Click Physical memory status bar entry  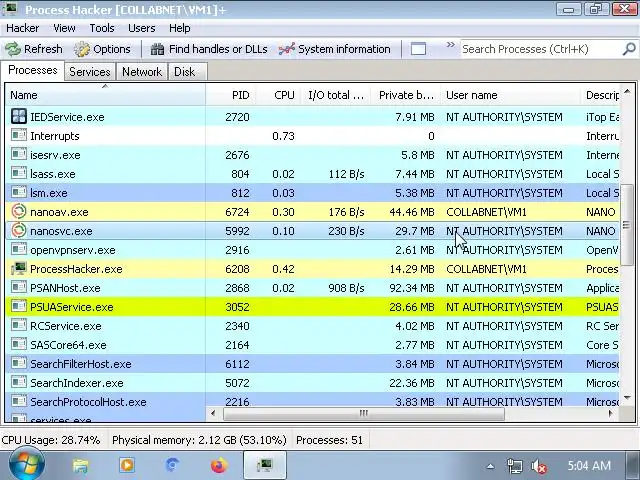coord(199,440)
